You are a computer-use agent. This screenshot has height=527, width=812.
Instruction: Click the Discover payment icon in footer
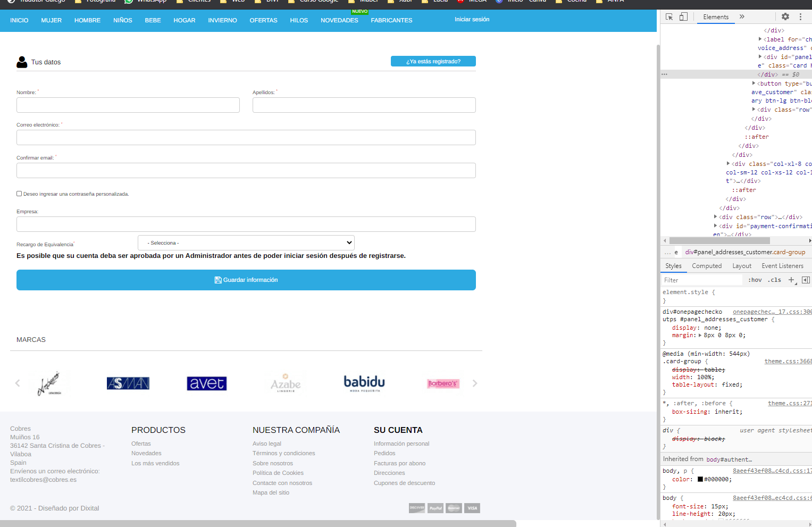[x=417, y=508]
